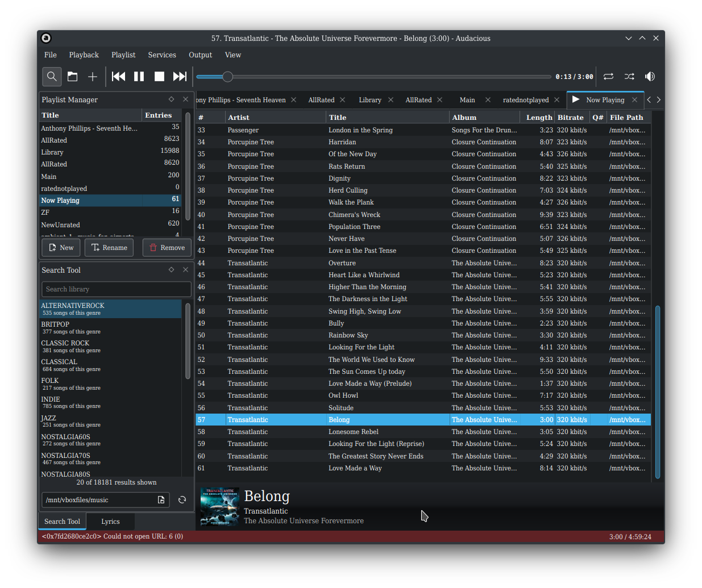Click the seek slider handle
702x588 pixels.
227,77
